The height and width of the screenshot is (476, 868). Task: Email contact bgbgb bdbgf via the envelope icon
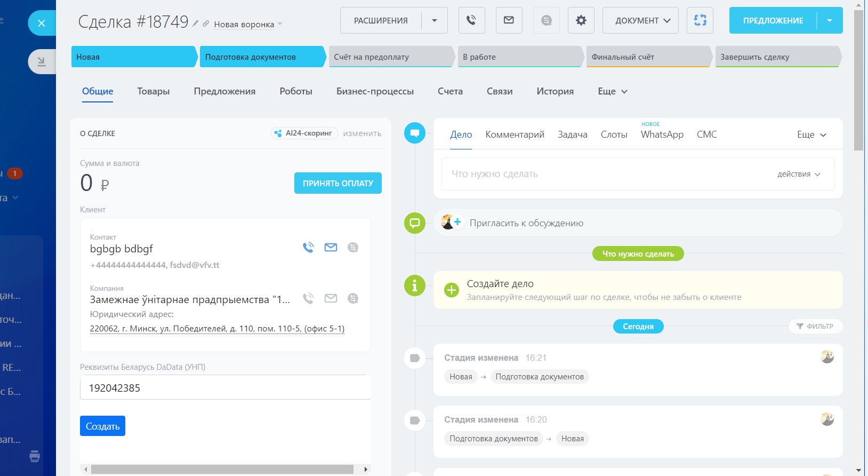(x=331, y=248)
